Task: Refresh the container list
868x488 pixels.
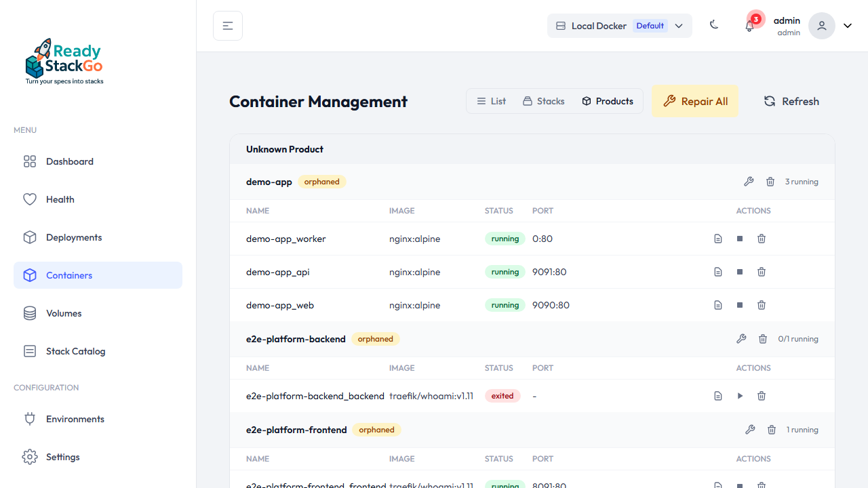Action: [x=791, y=100]
